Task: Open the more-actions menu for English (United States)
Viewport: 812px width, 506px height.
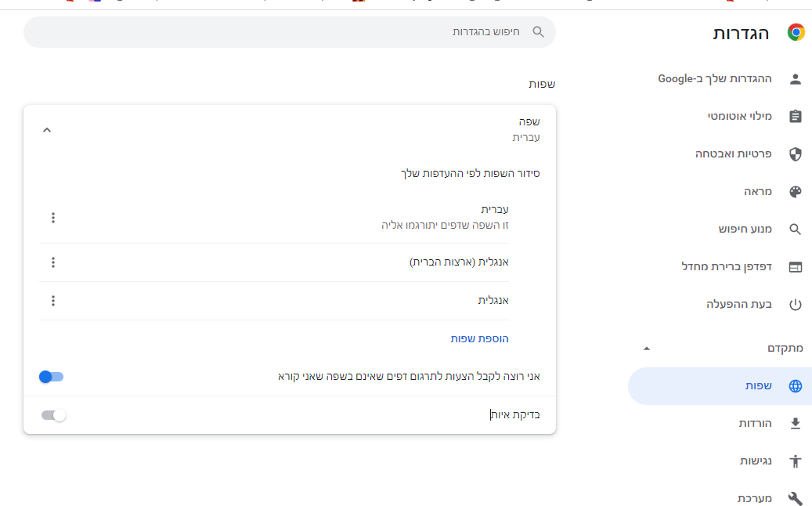Action: [53, 262]
